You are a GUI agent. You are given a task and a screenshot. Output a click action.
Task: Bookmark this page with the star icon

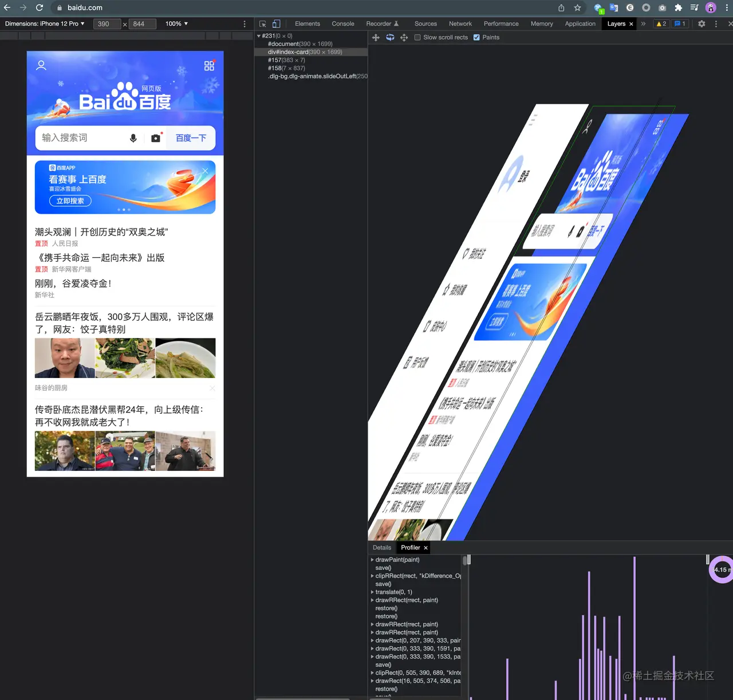click(577, 8)
